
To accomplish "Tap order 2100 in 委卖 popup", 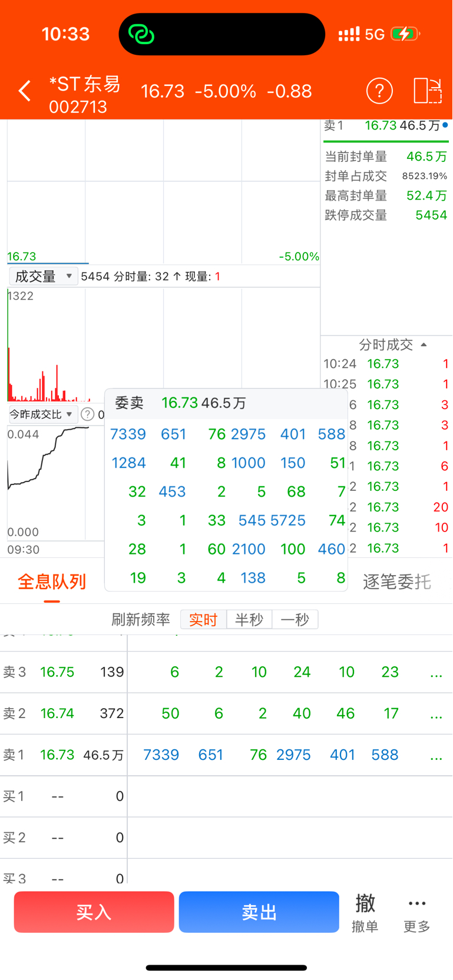I will coord(249,549).
